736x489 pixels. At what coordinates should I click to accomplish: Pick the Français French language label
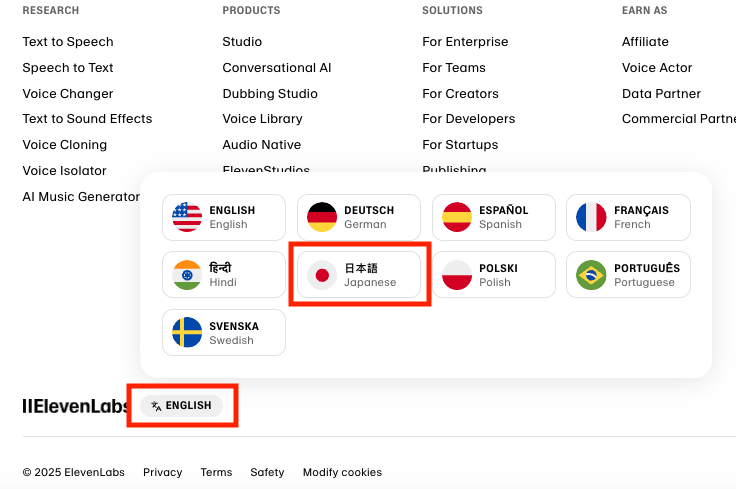(x=641, y=217)
